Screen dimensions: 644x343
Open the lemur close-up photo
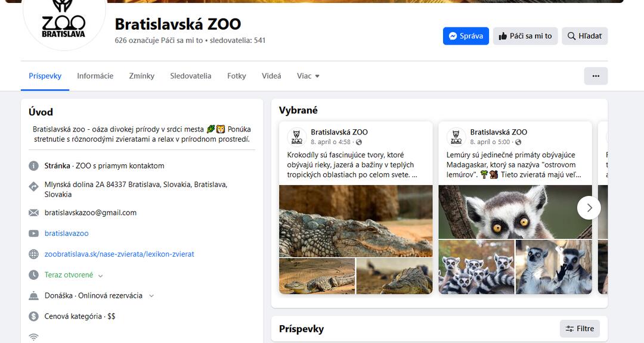click(x=515, y=211)
